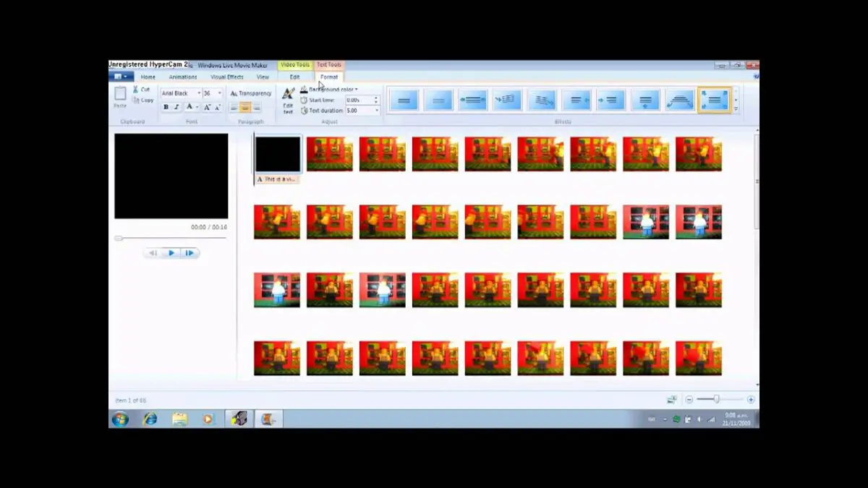Viewport: 868px width, 488px height.
Task: Select the 'This is a vi...' text caption
Action: point(276,179)
